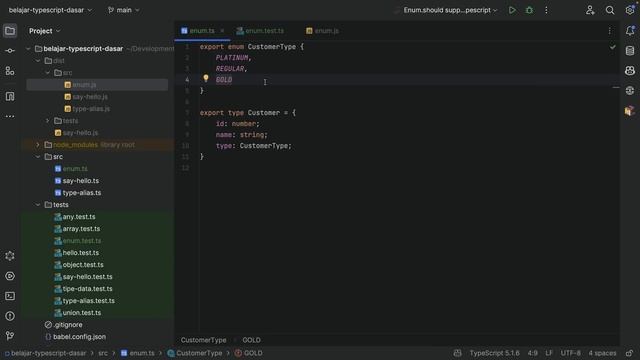
Task: Click TypeScript 5.1.6 status widget
Action: coord(494,353)
